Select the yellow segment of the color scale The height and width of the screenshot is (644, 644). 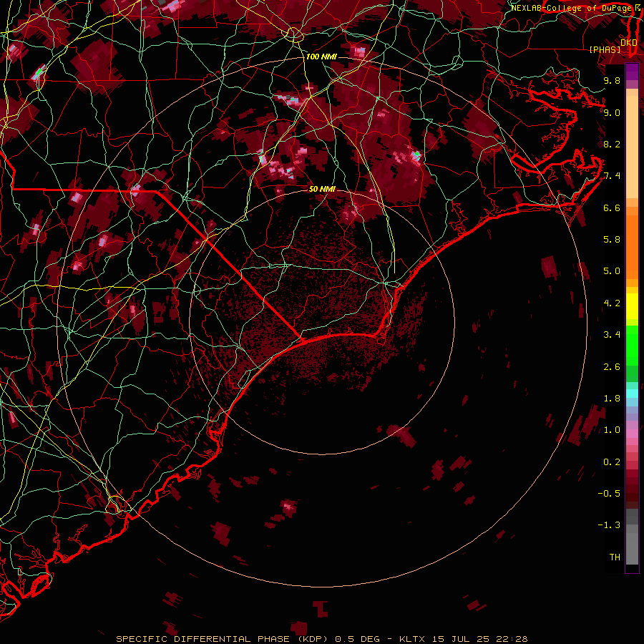pos(632,306)
